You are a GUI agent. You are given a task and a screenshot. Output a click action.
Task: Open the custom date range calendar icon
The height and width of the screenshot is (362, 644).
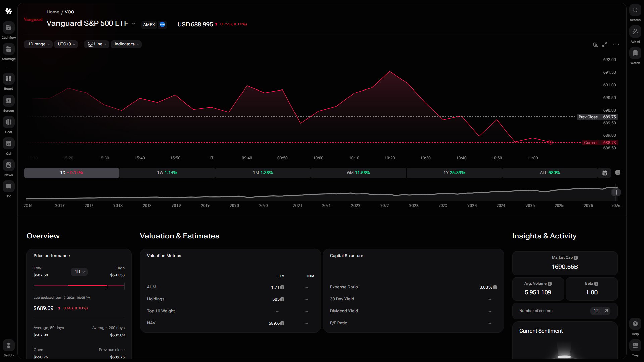click(605, 173)
